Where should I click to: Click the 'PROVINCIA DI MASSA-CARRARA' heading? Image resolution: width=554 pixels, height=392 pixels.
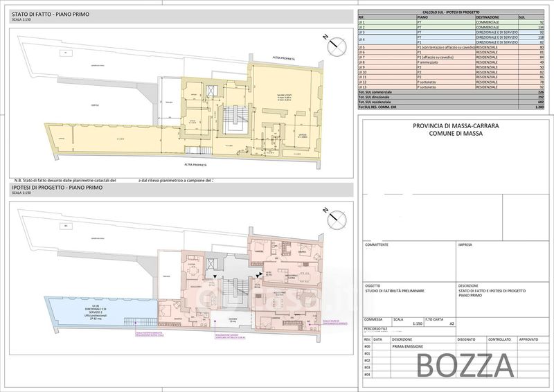pos(455,125)
